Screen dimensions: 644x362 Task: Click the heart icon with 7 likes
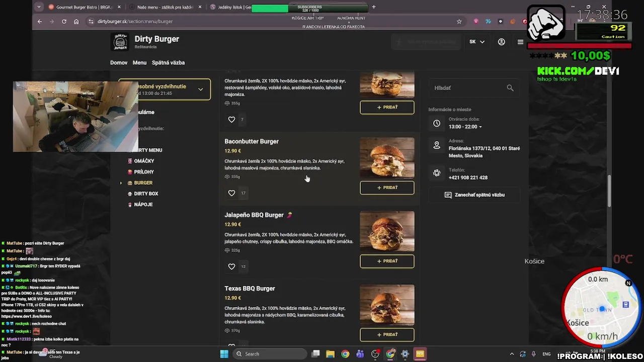pyautogui.click(x=231, y=120)
